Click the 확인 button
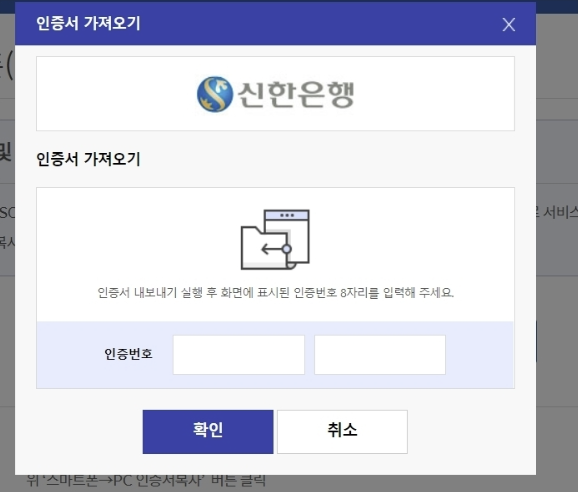The height and width of the screenshot is (492, 578). point(208,432)
